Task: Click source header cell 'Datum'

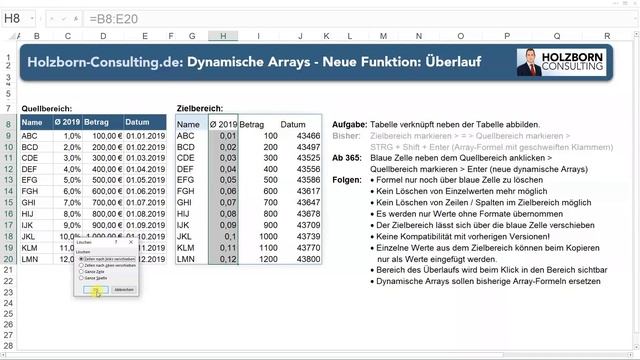Action: (145, 122)
